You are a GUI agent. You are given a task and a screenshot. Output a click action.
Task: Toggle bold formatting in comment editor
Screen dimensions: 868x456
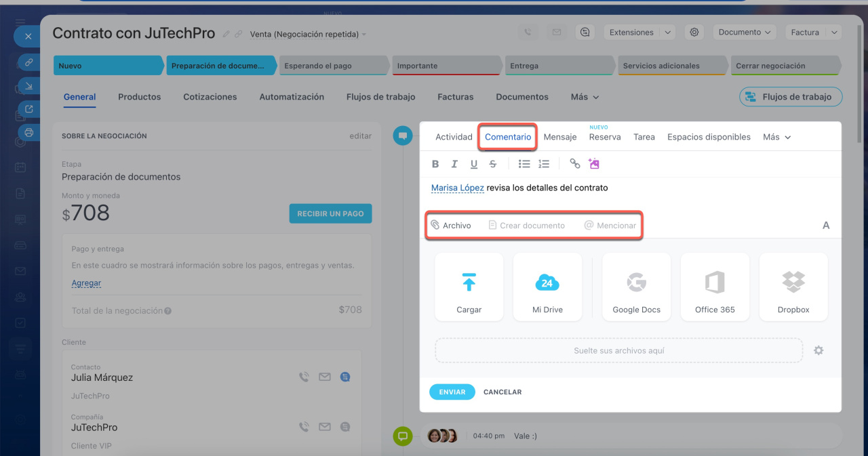click(x=435, y=164)
